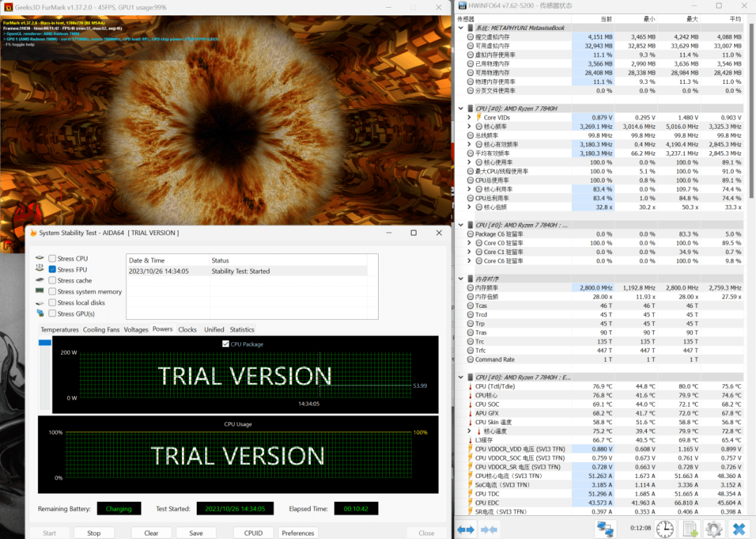
Task: Click the lightning icon beside CPU TDC
Action: (x=470, y=493)
